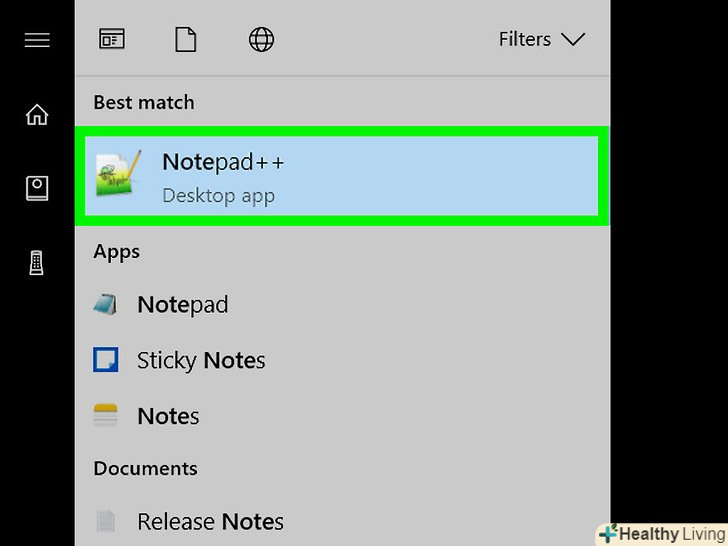Viewport: 728px width, 546px height.
Task: Open the hamburger menu in sidebar
Action: tap(37, 40)
